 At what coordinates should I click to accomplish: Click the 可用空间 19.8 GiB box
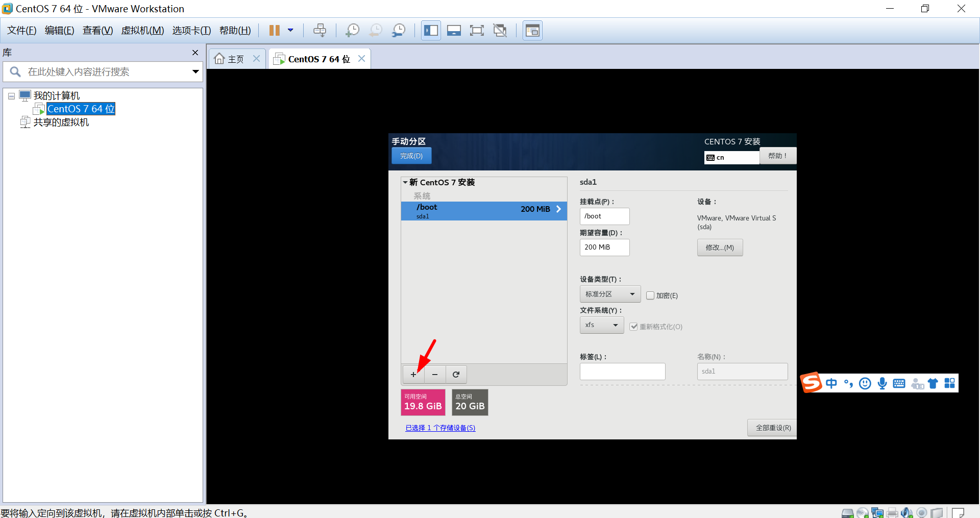(x=423, y=402)
